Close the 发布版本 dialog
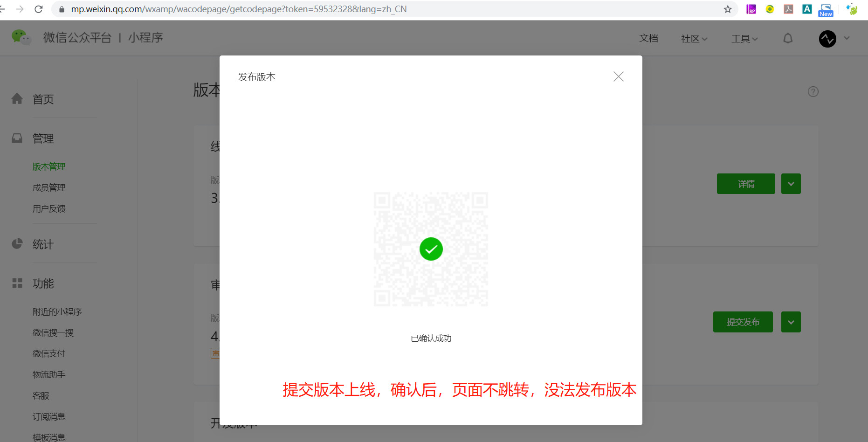The width and height of the screenshot is (868, 442). [619, 76]
